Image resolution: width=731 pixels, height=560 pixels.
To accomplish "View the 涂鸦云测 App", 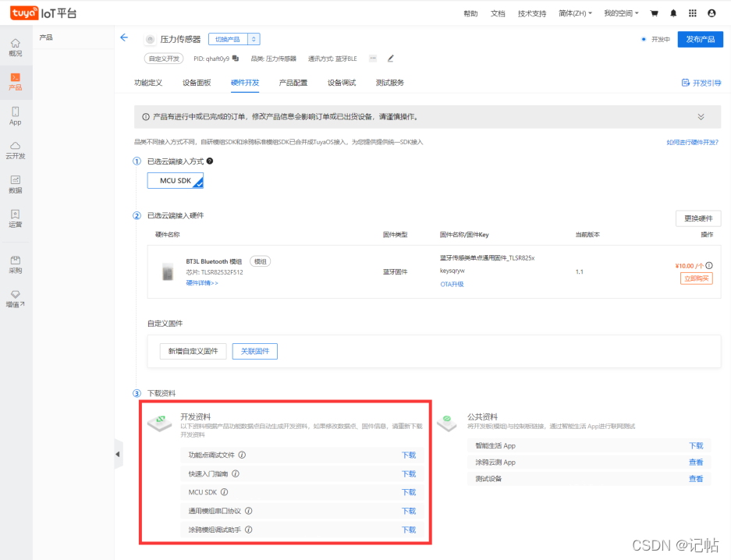I will pos(696,462).
